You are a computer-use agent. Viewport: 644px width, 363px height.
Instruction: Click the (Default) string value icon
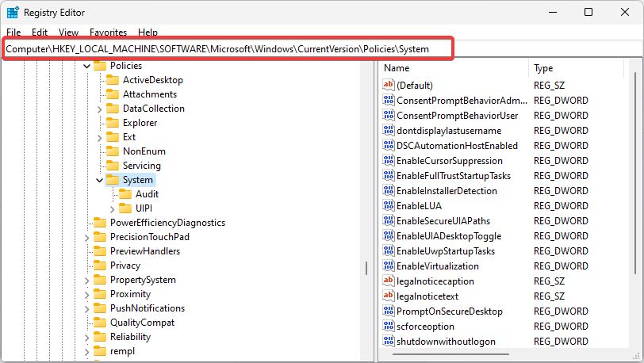[x=388, y=85]
